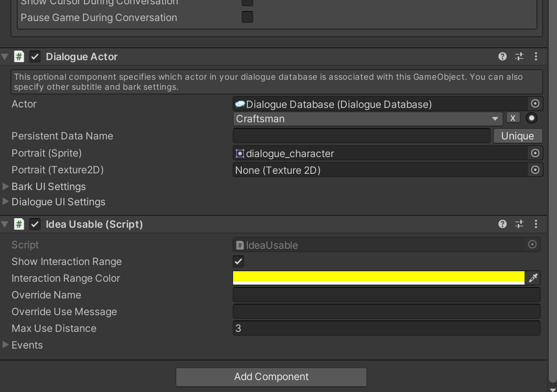Open Idea Usable help reference icon
This screenshot has width=557, height=392.
coord(502,224)
